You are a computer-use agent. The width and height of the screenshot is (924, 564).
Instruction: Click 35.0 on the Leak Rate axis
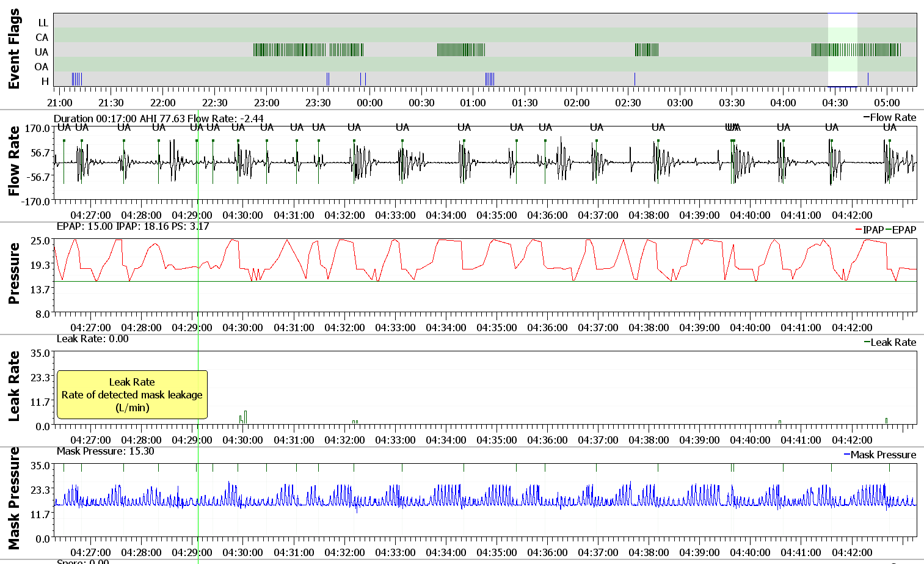40,353
